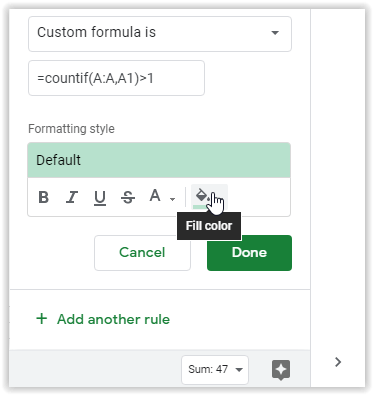
Task: Expand the Sum: 47 dropdown
Action: coord(215,370)
